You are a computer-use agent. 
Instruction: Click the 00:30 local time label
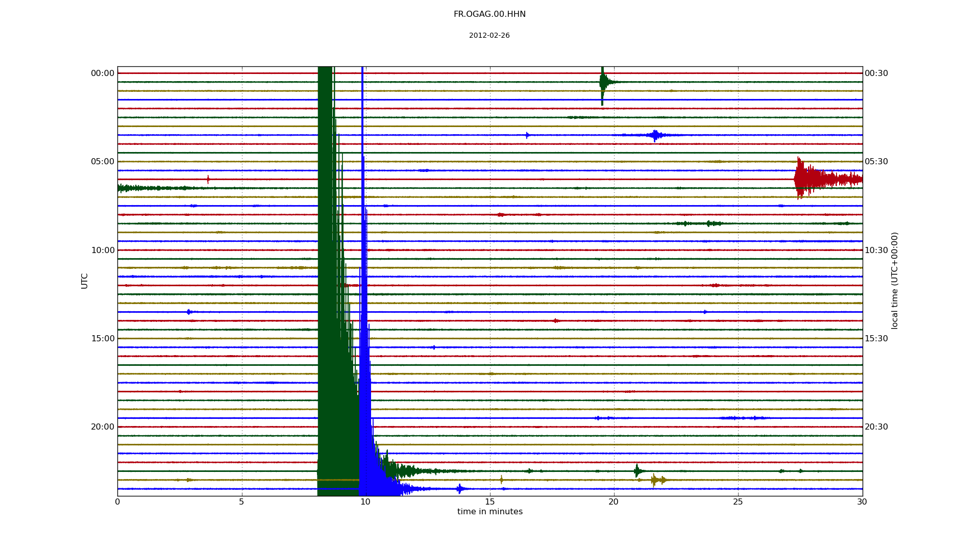[876, 73]
